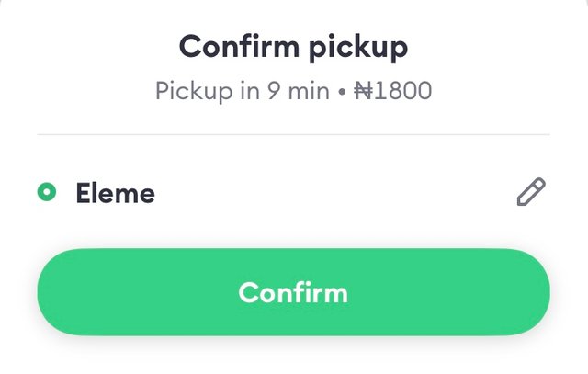Click the divider line under the subtitle
Image resolution: width=588 pixels, height=374 pixels.
pyautogui.click(x=294, y=134)
